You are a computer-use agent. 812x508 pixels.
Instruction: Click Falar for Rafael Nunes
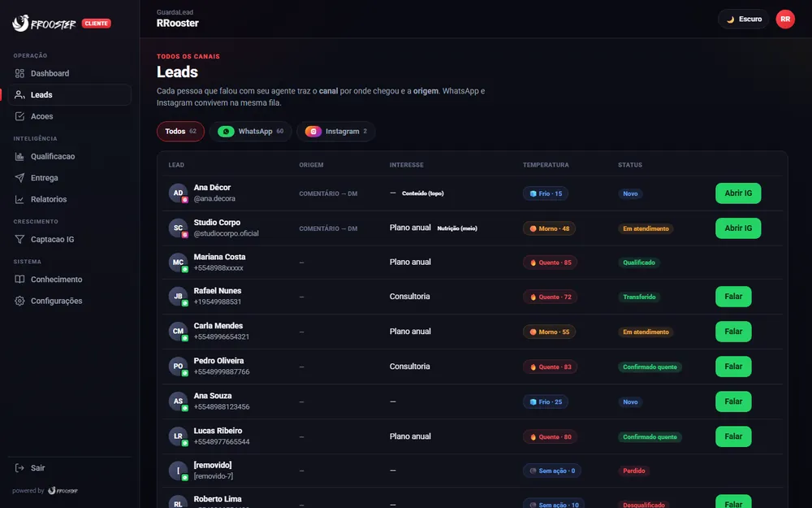[x=733, y=297]
